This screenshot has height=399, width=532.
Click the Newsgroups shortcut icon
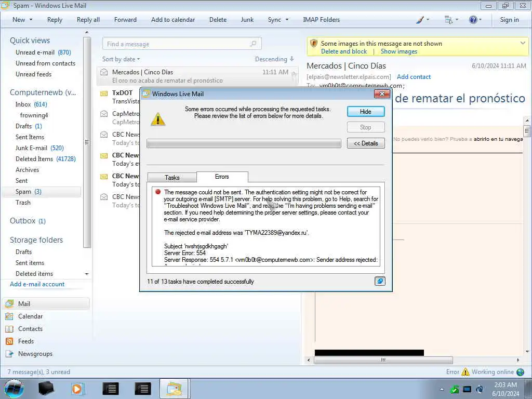tap(9, 353)
